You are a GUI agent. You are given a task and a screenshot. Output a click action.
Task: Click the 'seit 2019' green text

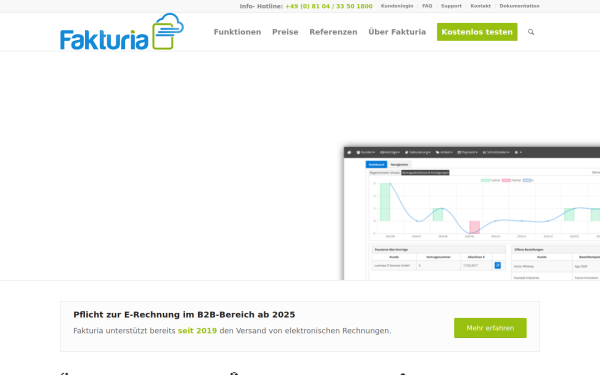pos(197,331)
